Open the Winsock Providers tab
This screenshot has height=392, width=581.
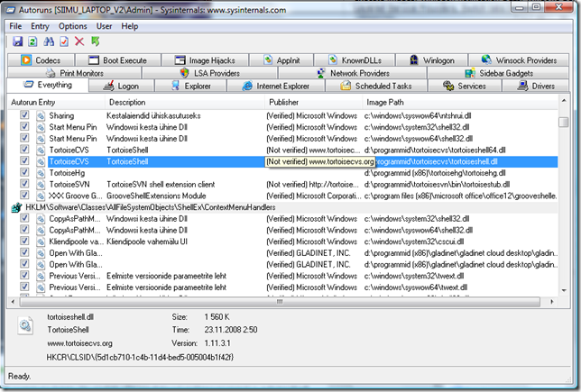(519, 60)
